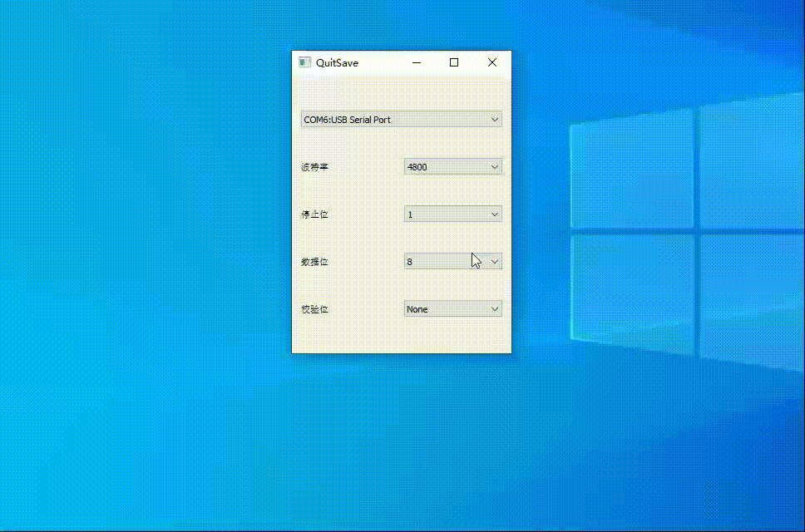Open the 波特率 baud rate dropdown showing 4800

[452, 167]
